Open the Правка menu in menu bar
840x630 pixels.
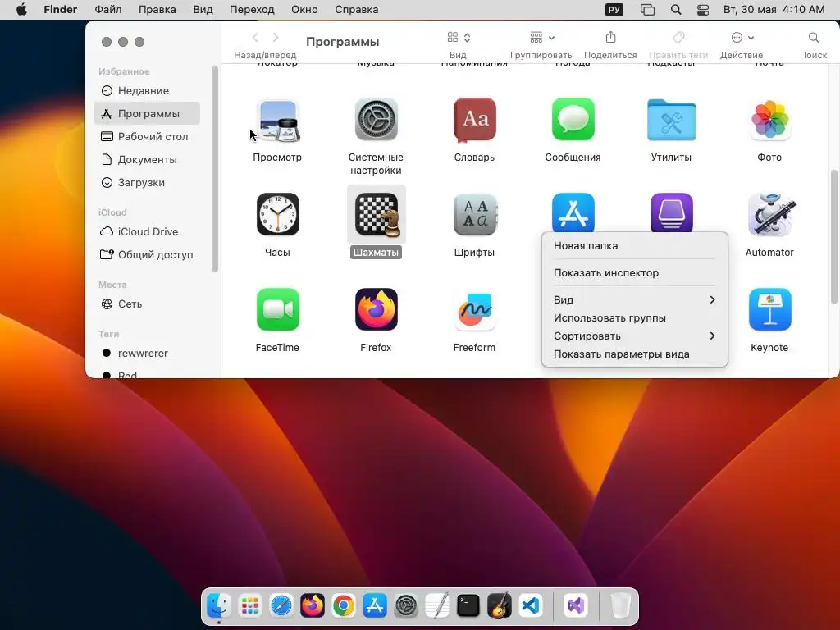[x=157, y=10]
